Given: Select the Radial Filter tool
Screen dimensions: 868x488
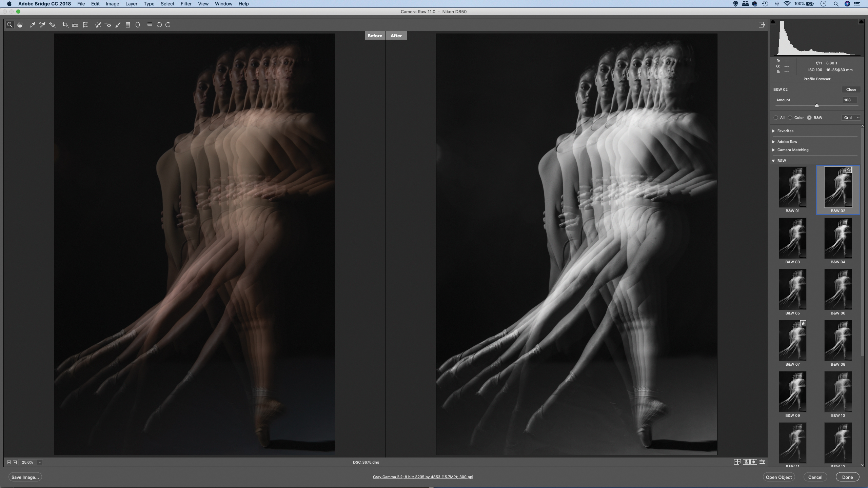Looking at the screenshot, I should click(138, 25).
